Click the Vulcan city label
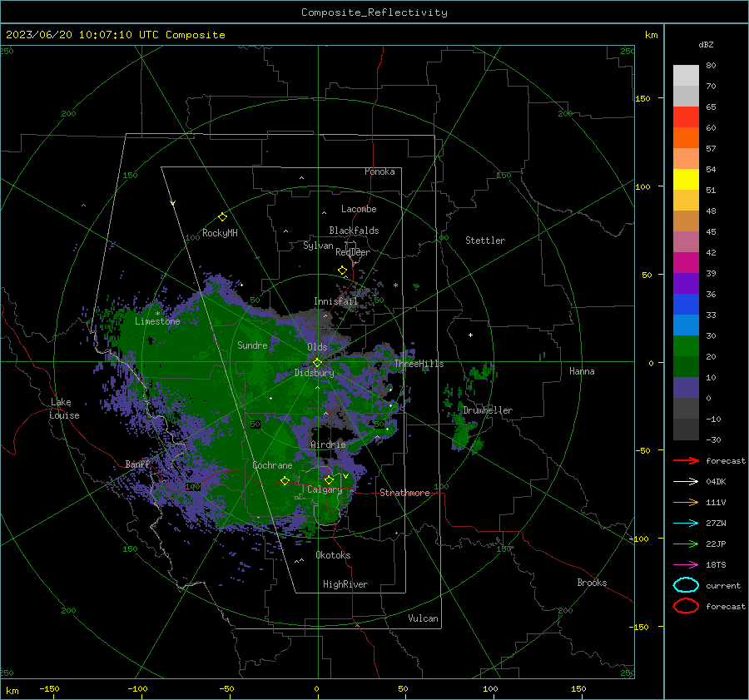Screen dimensions: 749x700 click(x=424, y=618)
